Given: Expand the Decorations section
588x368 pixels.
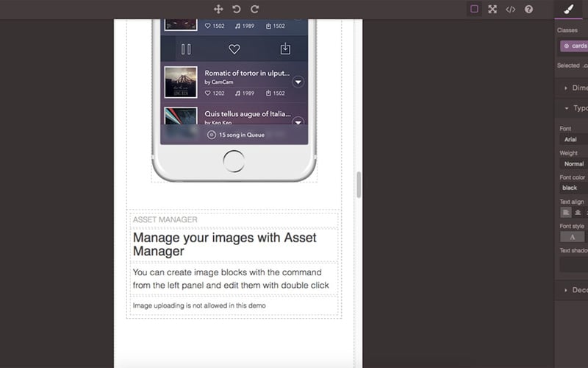Looking at the screenshot, I should [x=573, y=290].
